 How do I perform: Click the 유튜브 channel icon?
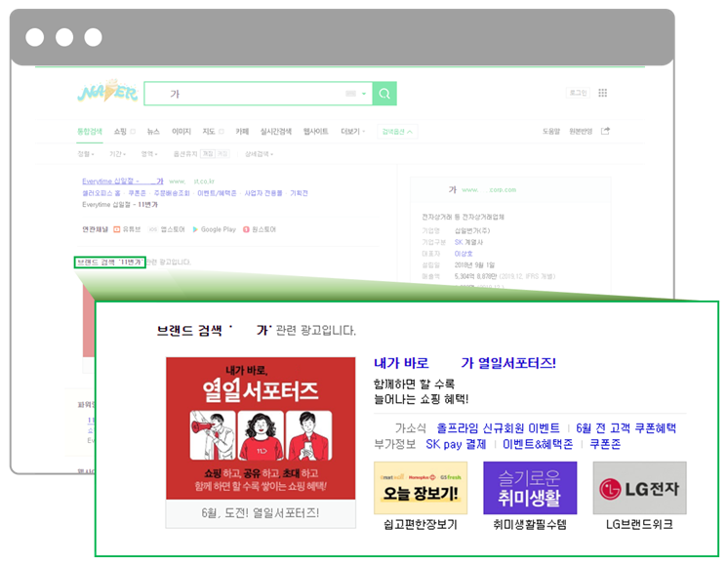pos(117,229)
